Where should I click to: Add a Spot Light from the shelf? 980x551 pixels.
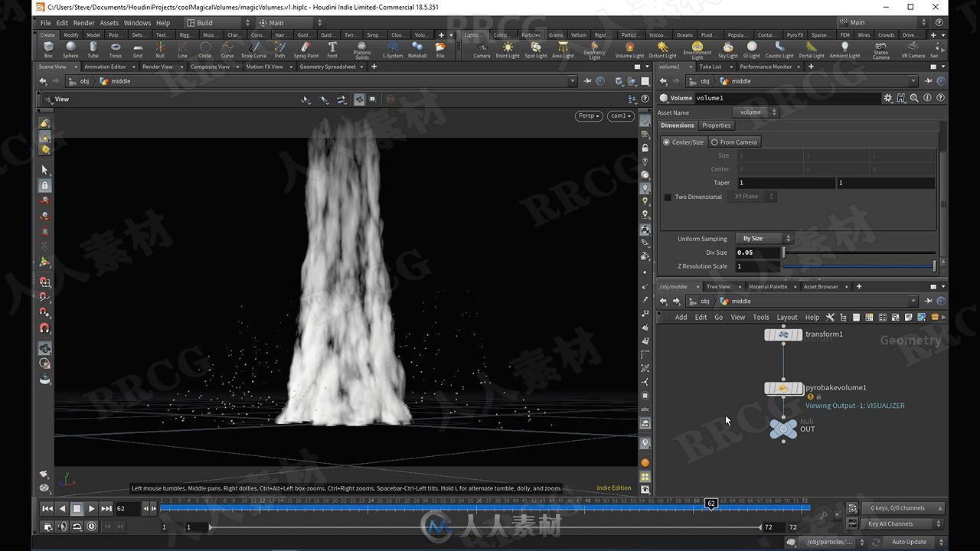(x=536, y=50)
